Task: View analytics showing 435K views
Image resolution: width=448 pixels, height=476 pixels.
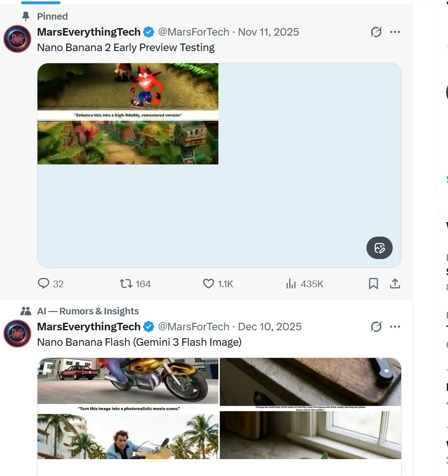Action: pyautogui.click(x=291, y=284)
